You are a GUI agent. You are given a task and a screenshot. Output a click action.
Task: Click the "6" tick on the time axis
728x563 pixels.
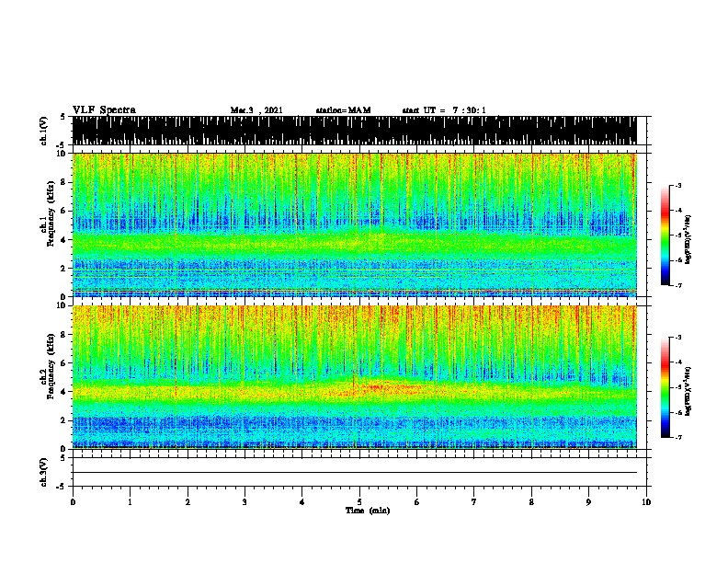tap(417, 502)
